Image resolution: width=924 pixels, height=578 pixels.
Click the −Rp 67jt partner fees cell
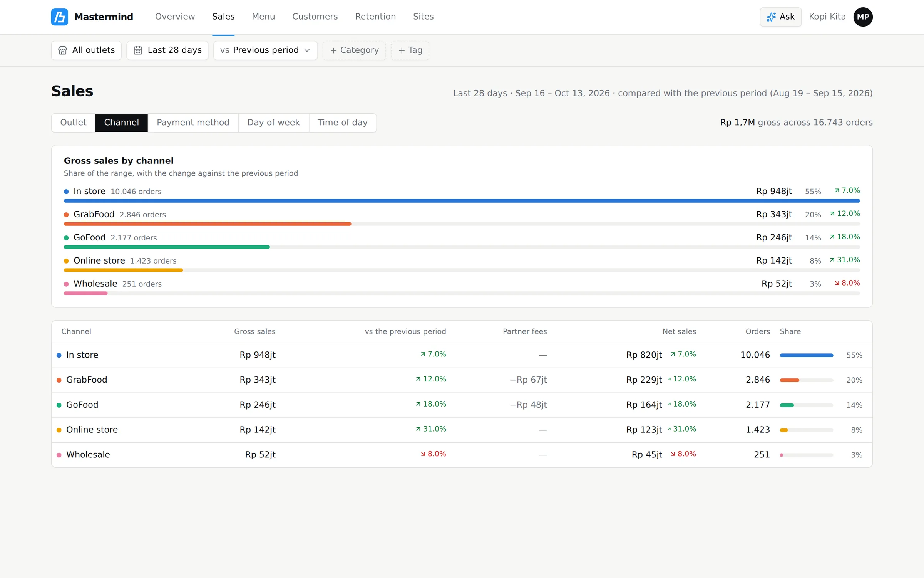528,380
